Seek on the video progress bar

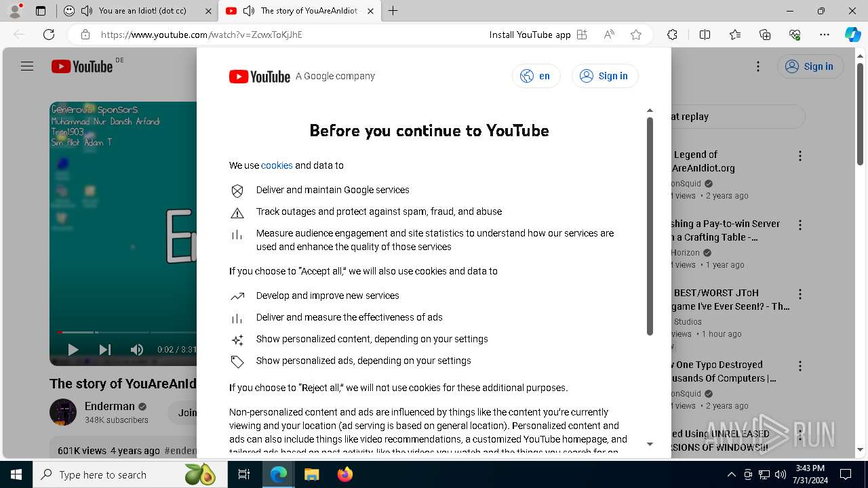pyautogui.click(x=126, y=332)
